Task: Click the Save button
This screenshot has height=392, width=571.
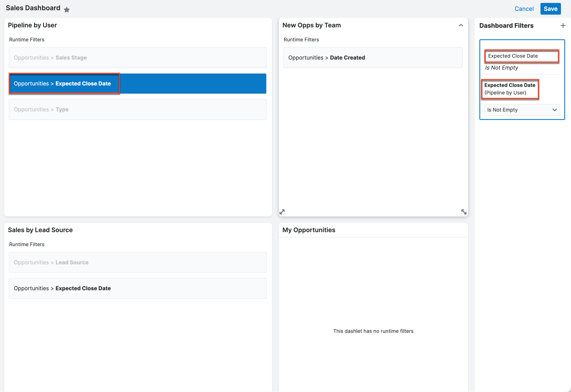Action: (x=550, y=9)
